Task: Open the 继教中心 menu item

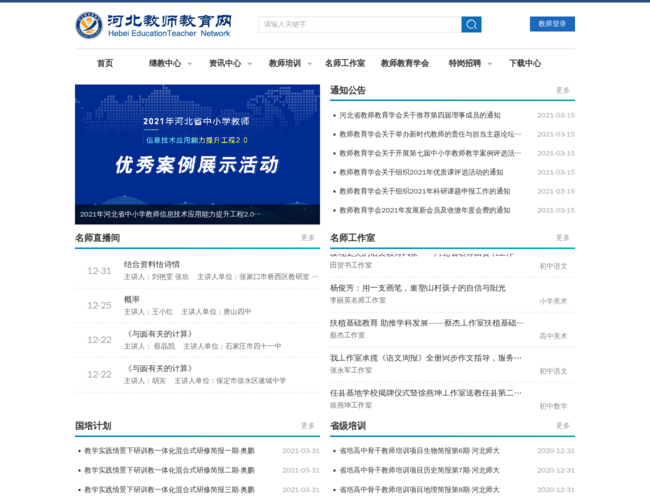Action: (x=165, y=63)
